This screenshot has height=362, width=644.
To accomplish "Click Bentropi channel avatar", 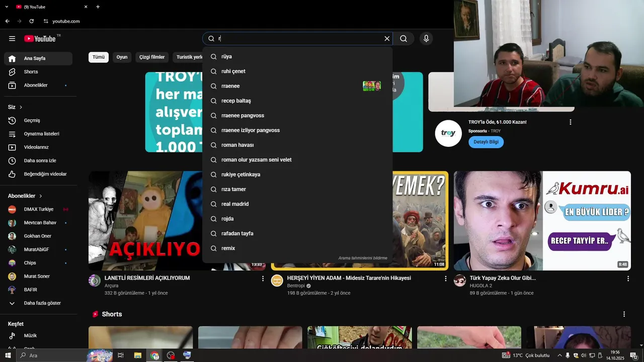I will coord(277,281).
